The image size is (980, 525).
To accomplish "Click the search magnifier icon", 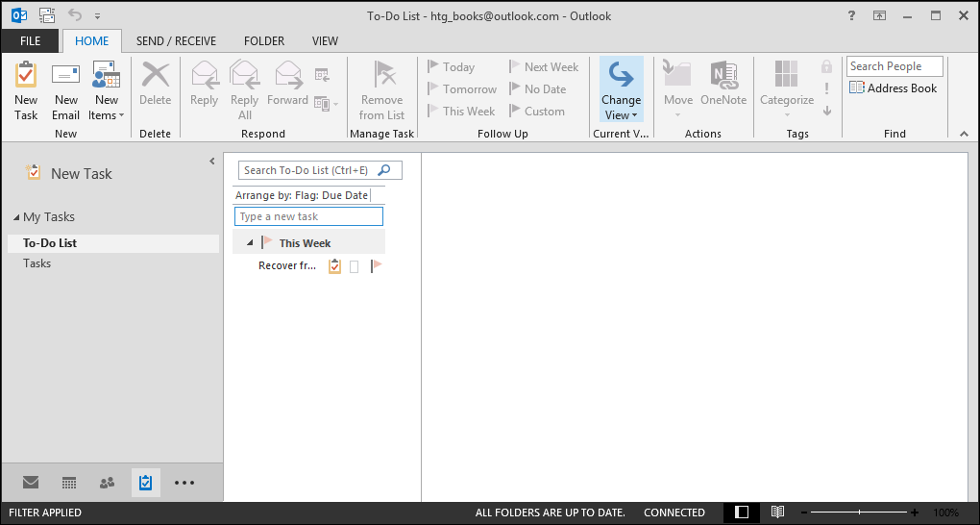I will click(x=384, y=169).
